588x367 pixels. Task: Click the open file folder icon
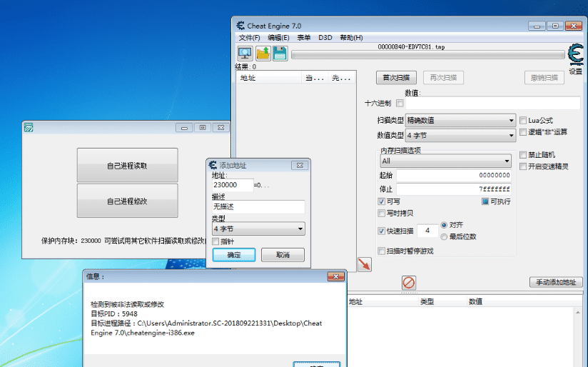tap(263, 54)
